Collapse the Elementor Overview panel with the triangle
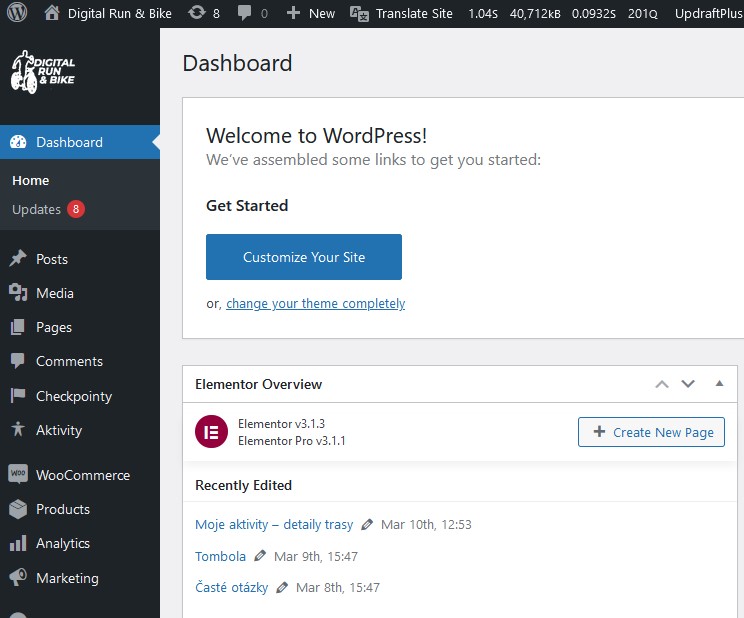 (719, 384)
